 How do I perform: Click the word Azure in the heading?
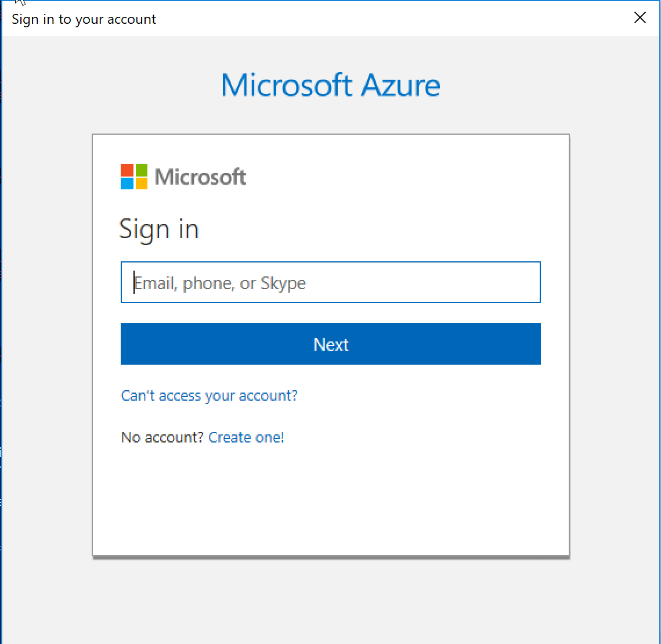coord(400,85)
